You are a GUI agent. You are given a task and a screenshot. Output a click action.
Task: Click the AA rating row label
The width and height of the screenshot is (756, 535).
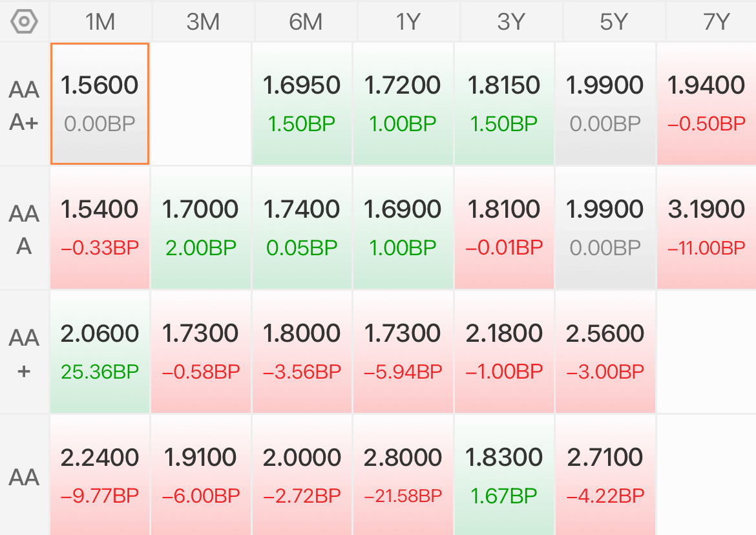pyautogui.click(x=24, y=476)
